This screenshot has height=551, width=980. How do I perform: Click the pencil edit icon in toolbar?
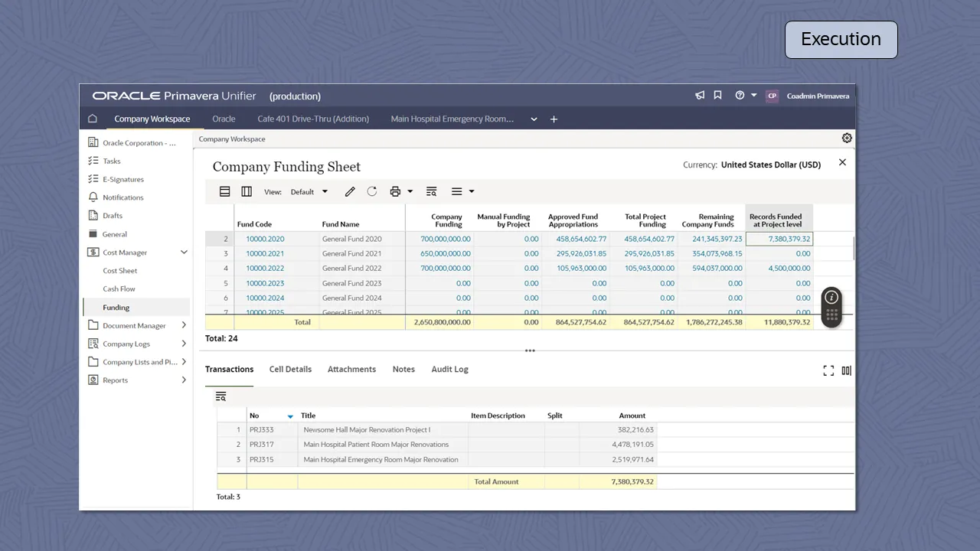tap(350, 191)
